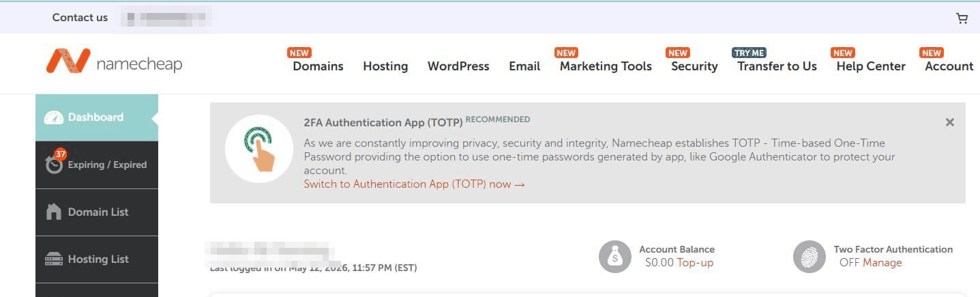
Task: Open the Transfer to Us page
Action: tap(777, 66)
